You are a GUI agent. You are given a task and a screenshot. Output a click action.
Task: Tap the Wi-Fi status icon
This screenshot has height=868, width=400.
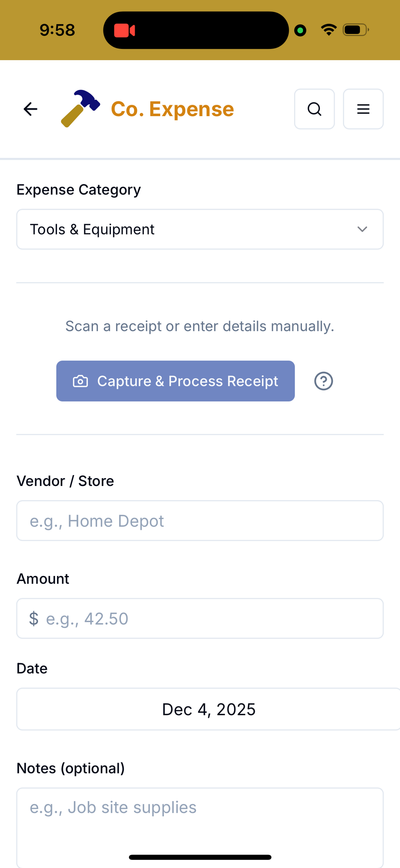(329, 30)
